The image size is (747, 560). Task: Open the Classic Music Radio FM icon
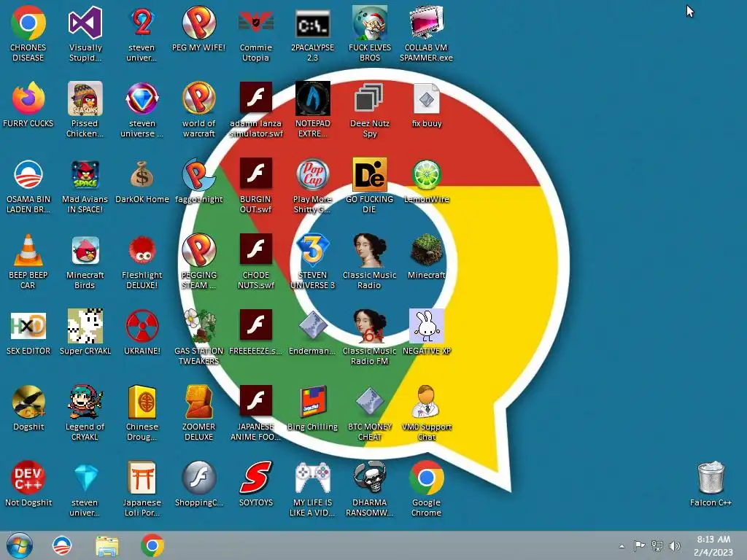370,326
